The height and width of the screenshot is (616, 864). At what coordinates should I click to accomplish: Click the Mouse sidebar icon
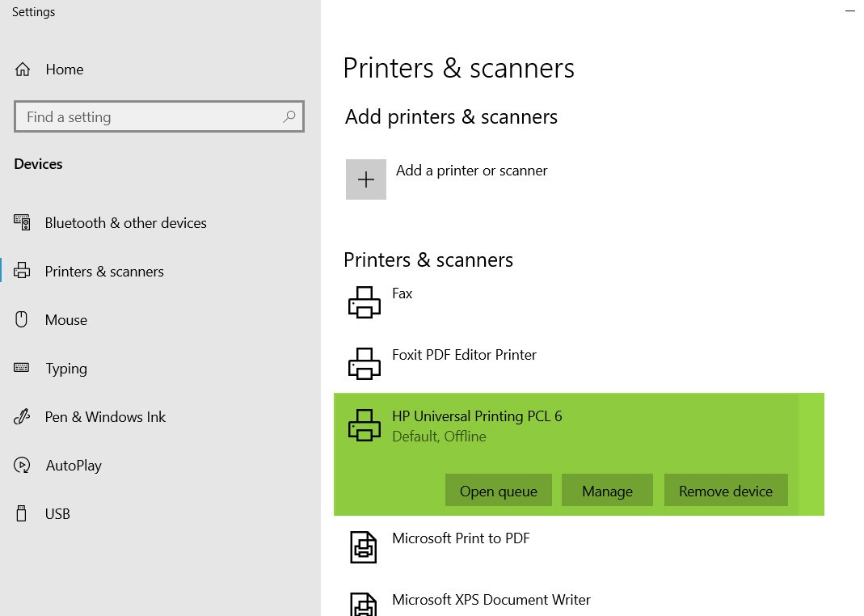pos(22,319)
